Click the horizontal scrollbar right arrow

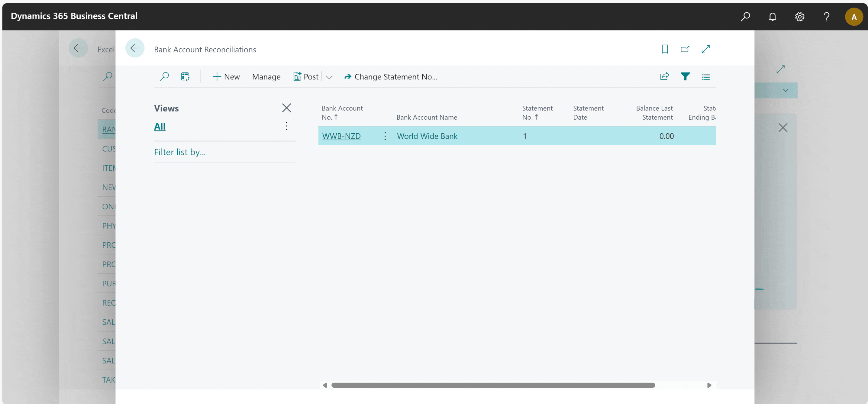point(709,385)
